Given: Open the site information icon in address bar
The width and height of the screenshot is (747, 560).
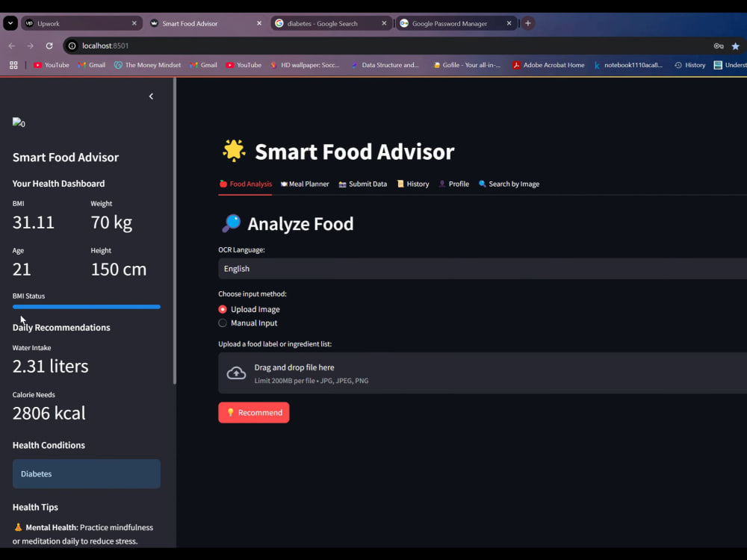Looking at the screenshot, I should [72, 46].
